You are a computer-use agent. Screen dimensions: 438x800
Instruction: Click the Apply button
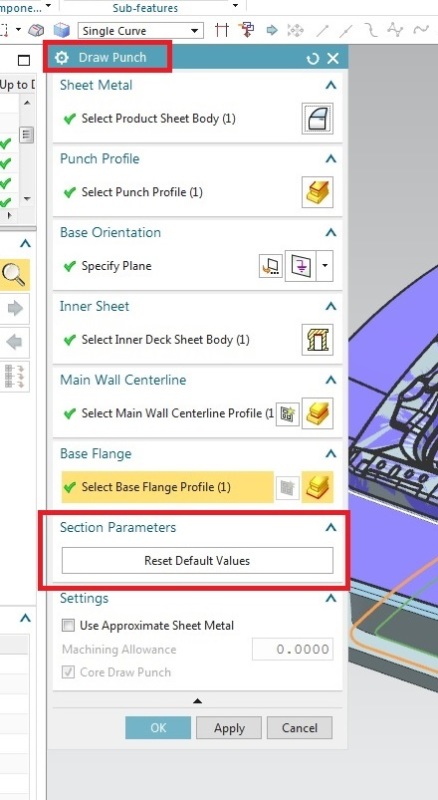pos(229,728)
